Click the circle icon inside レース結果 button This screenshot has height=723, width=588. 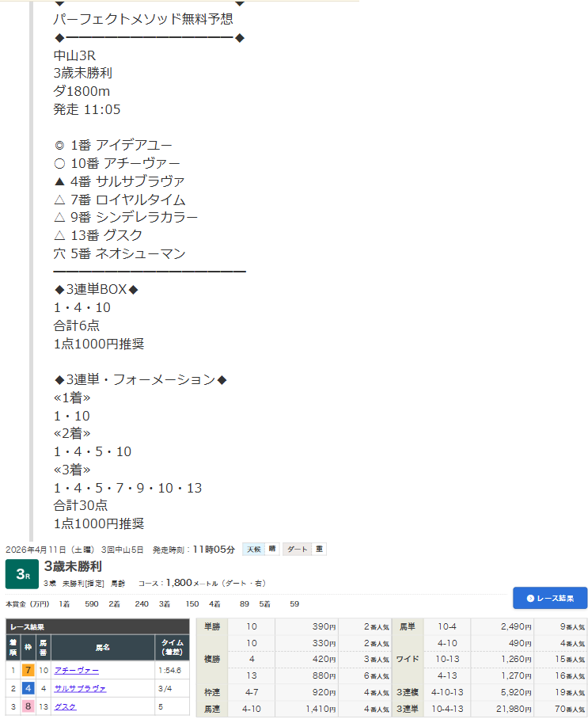[530, 598]
